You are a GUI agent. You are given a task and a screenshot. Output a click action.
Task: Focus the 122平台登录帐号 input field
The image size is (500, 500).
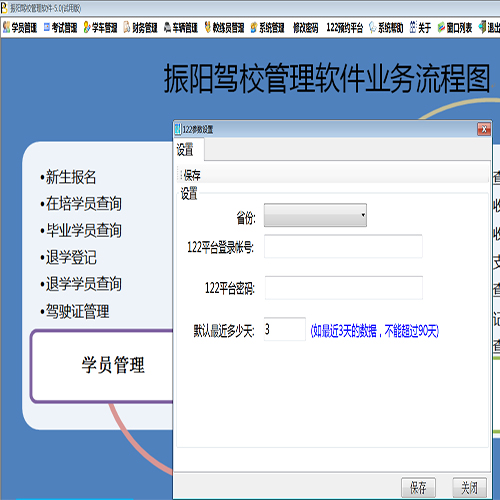343,246
